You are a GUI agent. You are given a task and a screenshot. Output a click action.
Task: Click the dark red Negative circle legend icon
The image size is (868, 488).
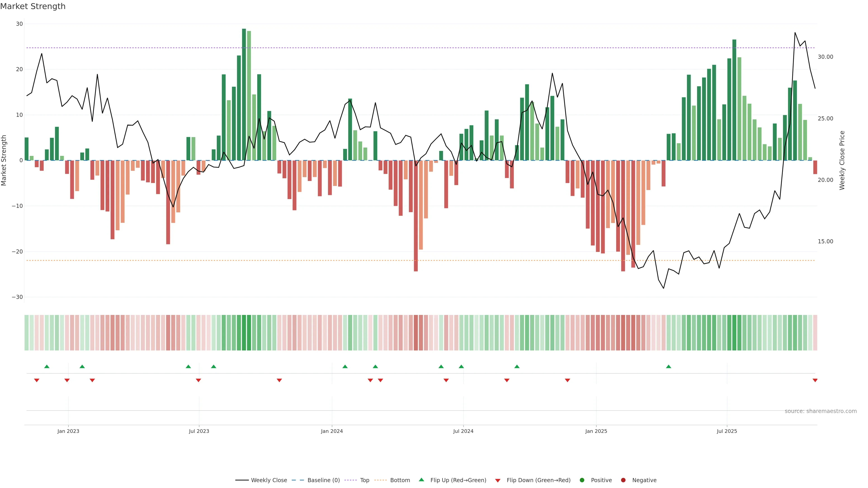(623, 480)
